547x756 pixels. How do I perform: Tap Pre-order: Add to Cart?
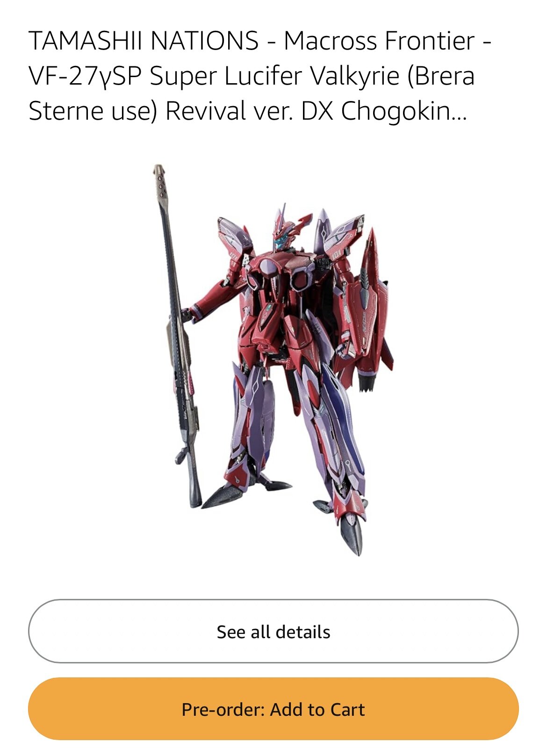[273, 709]
